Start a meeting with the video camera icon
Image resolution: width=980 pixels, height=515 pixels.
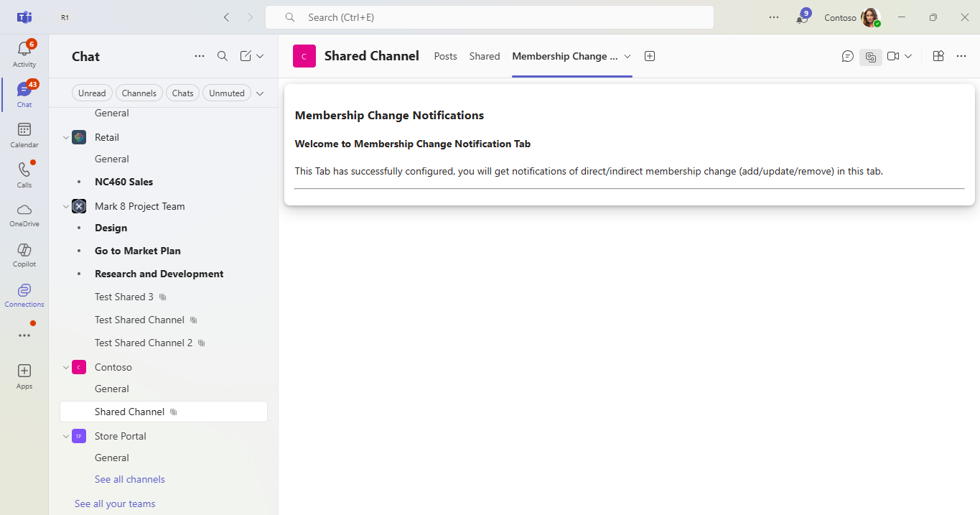tap(893, 56)
